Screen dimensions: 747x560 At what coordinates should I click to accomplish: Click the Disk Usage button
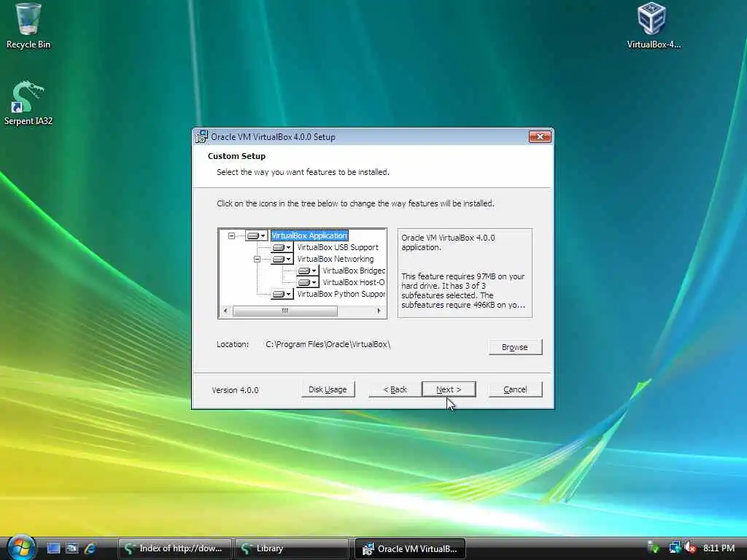click(x=328, y=389)
